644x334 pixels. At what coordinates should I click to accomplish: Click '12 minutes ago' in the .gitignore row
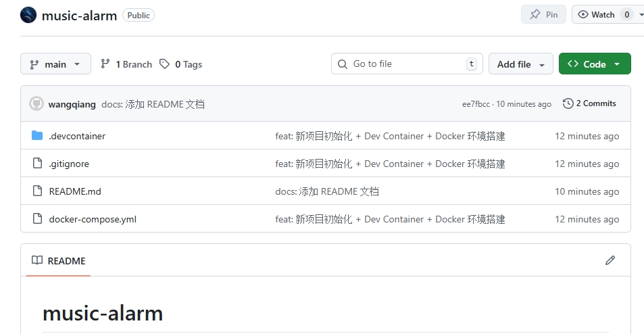tap(587, 164)
